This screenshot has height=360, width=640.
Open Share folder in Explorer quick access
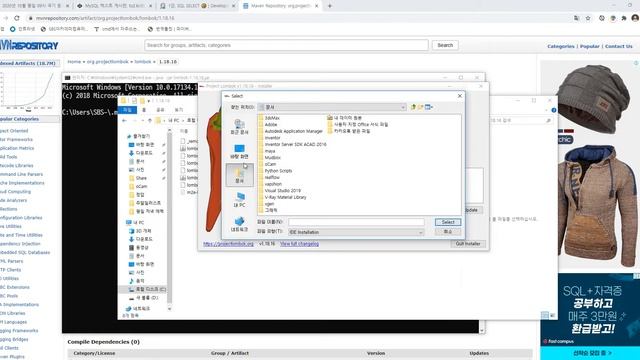point(138,178)
